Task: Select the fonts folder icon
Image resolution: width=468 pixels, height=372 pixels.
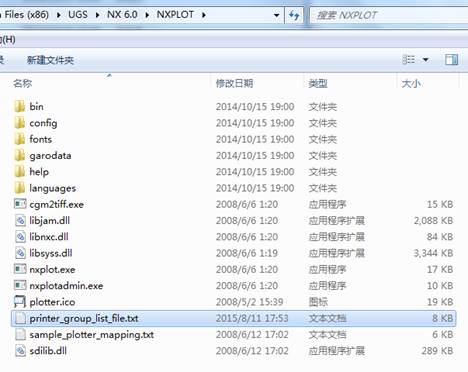Action: coord(20,139)
